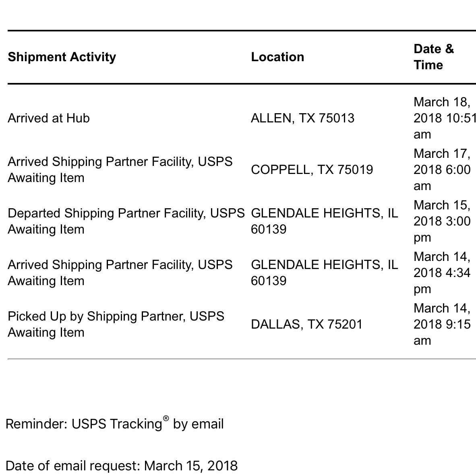Click the arrived activity in the Coppell row
Screen dimensions: 476x476
click(120, 170)
